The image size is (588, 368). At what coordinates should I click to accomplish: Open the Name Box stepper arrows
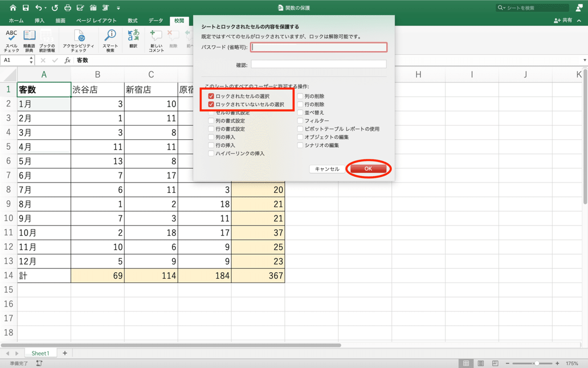point(31,60)
